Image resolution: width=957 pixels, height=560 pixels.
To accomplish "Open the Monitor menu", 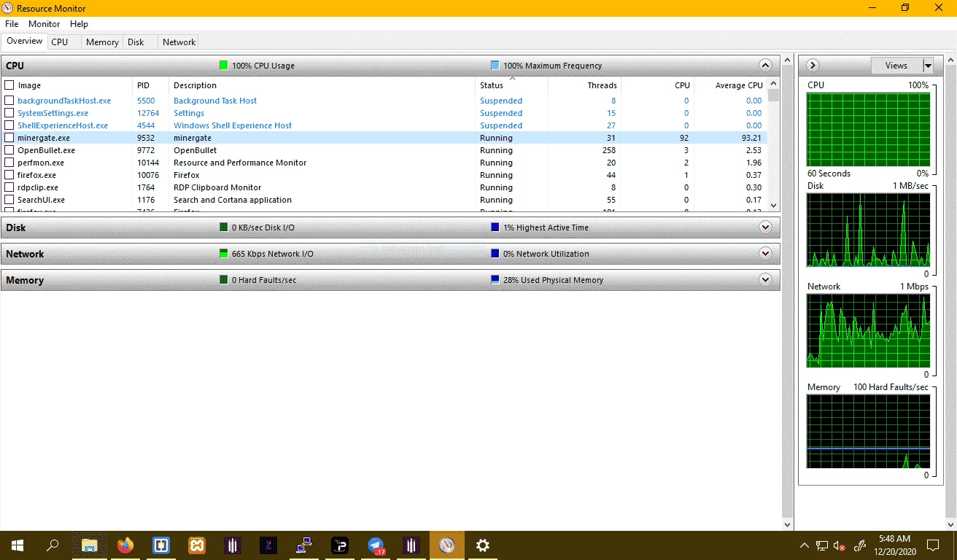I will click(x=44, y=24).
